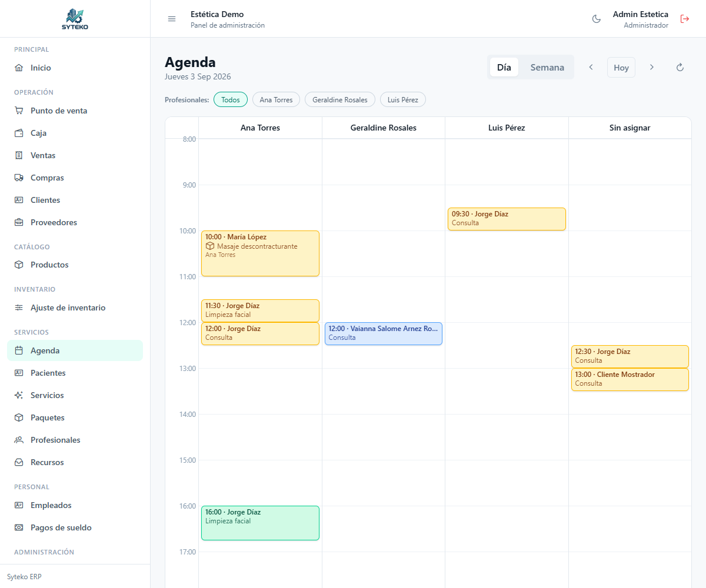Click the Admin Estetica user name

pyautogui.click(x=641, y=14)
